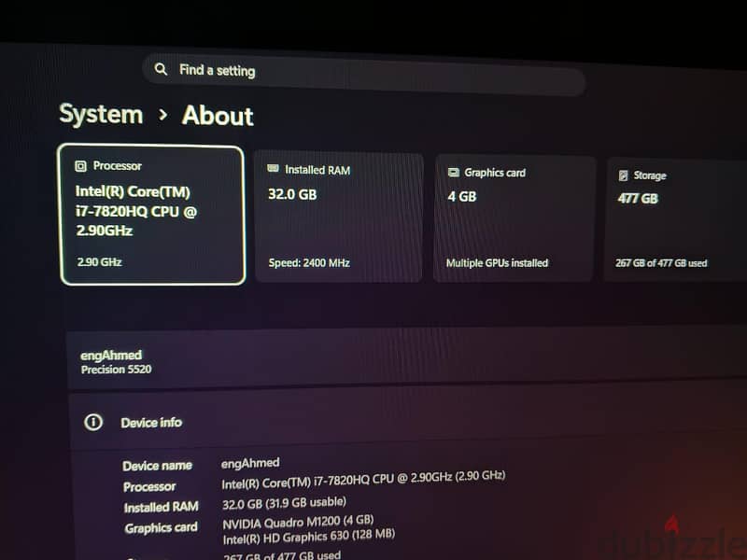747x560 pixels.
Task: Open the Installed RAM card
Action: [339, 217]
